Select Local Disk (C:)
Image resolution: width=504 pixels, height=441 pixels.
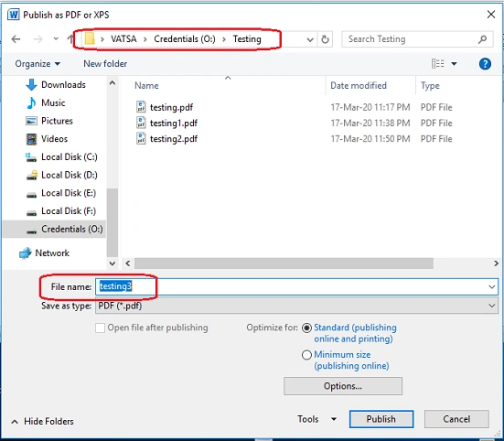pyautogui.click(x=61, y=156)
